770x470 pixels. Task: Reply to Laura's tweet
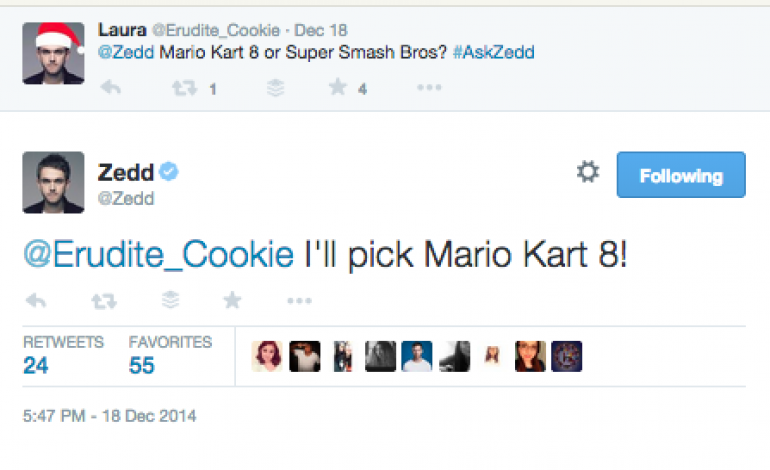click(x=111, y=89)
